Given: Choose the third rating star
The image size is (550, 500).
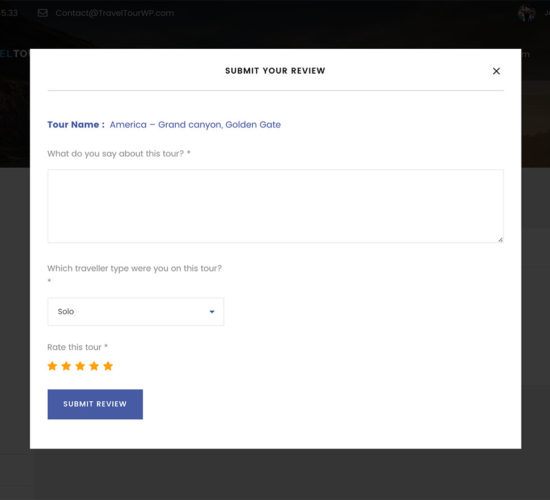Looking at the screenshot, I should coord(80,366).
